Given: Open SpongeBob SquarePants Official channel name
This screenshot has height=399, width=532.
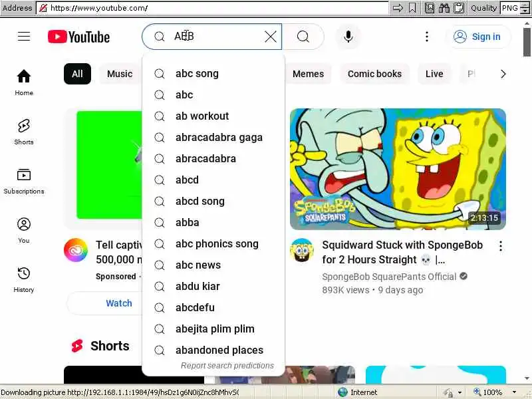Looking at the screenshot, I should click(389, 277).
